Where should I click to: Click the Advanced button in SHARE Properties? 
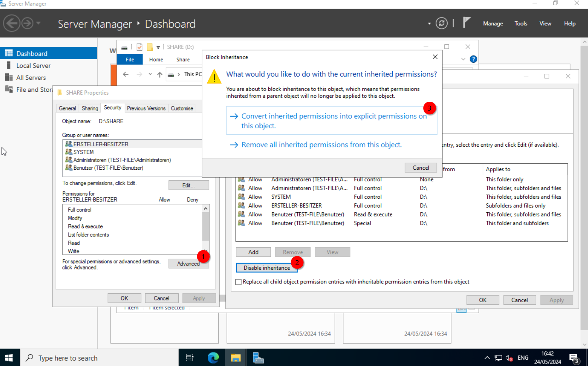point(188,264)
